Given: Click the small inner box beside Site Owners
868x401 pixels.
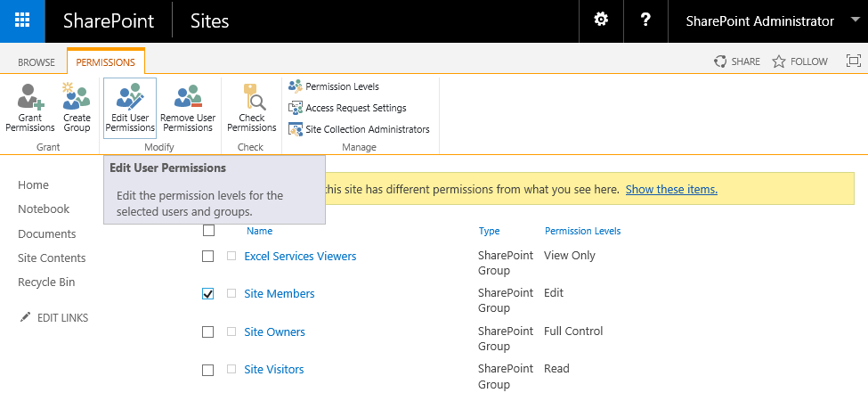Looking at the screenshot, I should [x=231, y=331].
